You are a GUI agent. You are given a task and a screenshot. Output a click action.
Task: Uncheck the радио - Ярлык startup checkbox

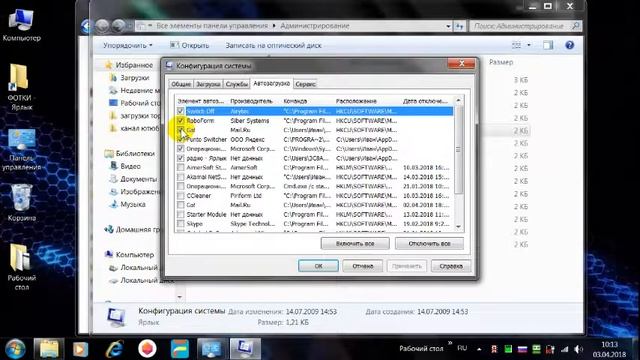[x=180, y=158]
